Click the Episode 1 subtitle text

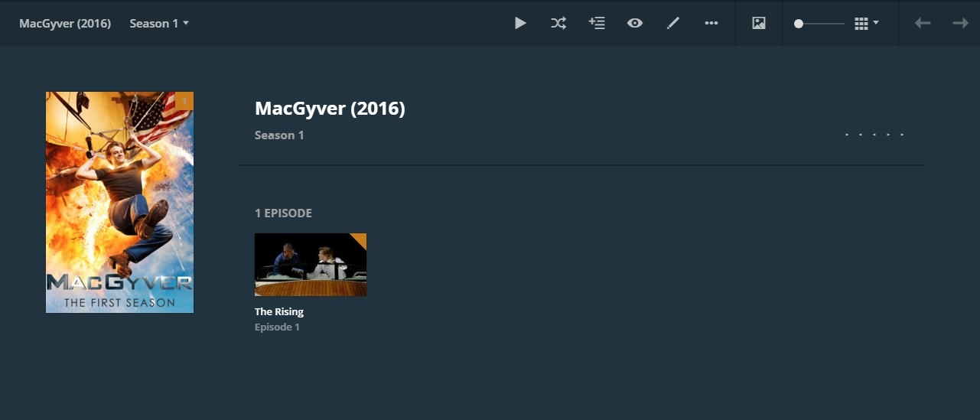277,327
